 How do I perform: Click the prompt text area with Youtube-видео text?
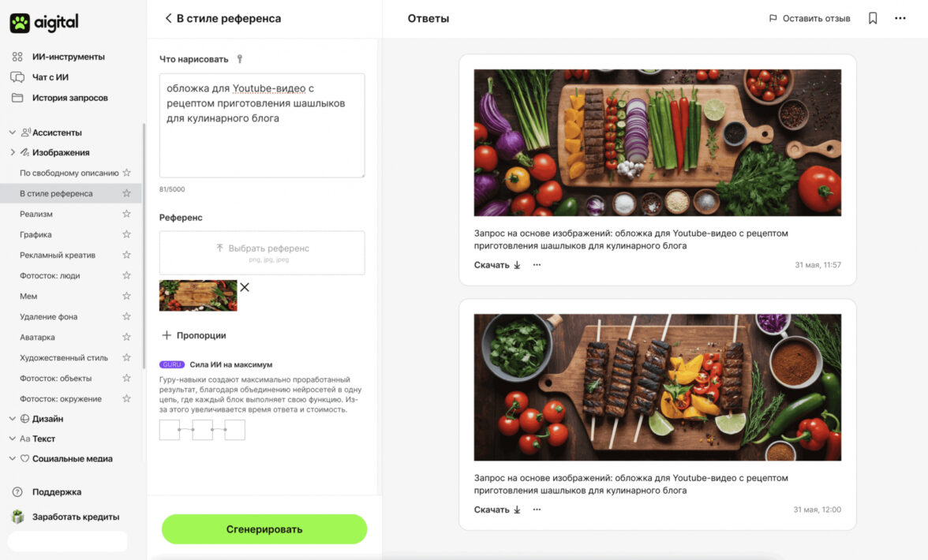262,125
